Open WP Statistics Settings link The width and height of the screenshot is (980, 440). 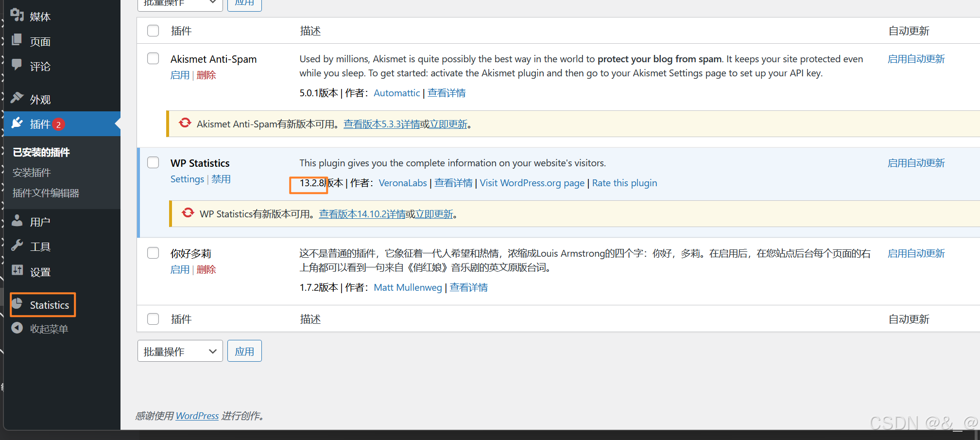point(187,179)
